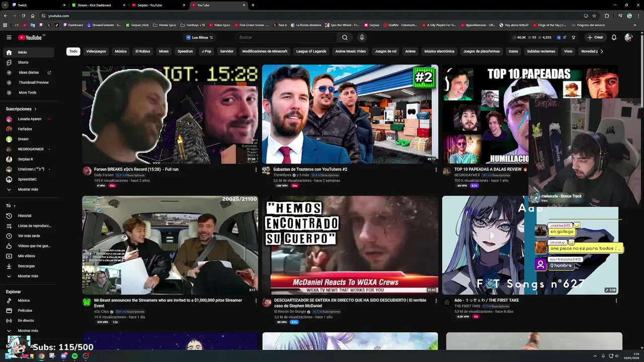644x362 pixels.
Task: Open options for Subastas de Trasteros video
Action: (x=436, y=170)
